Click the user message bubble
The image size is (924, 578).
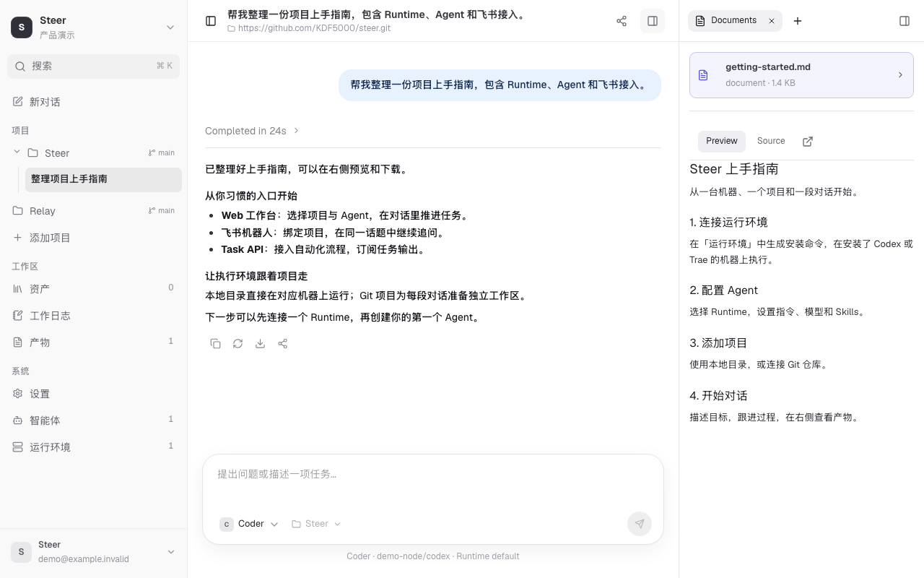(500, 85)
